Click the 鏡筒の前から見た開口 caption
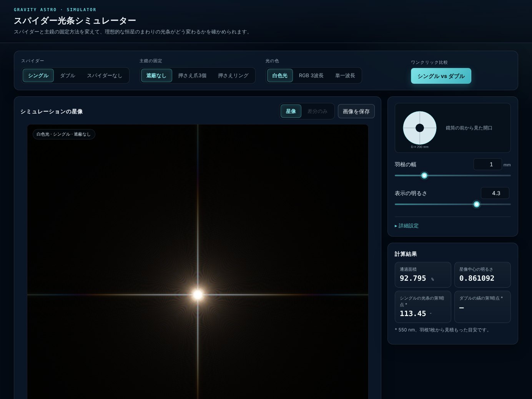Screen dimensions: 532x399 (469, 128)
